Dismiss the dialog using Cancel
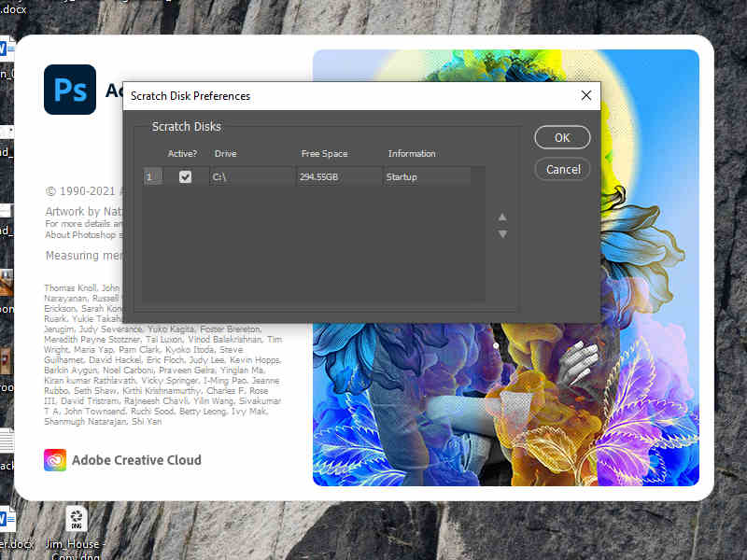747x560 pixels. [562, 169]
